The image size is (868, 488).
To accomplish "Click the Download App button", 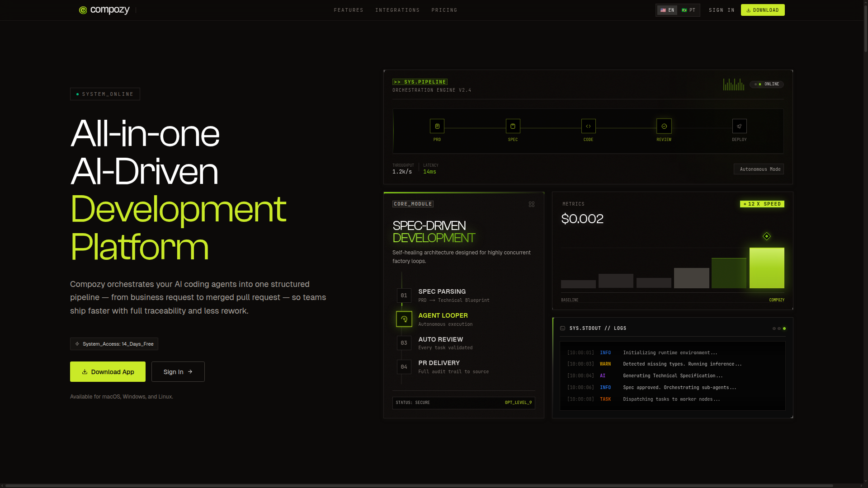I will [x=108, y=372].
